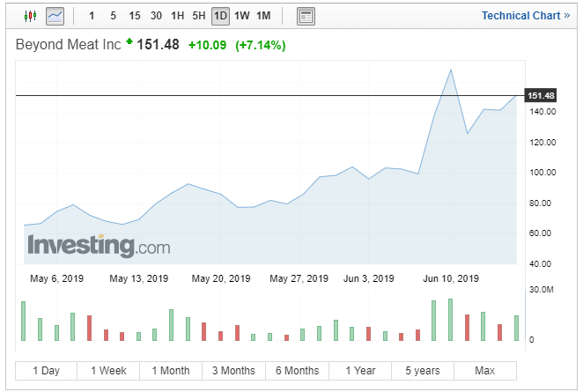Screen dimensions: 583x392
Task: Select the 1M interval
Action: point(263,16)
